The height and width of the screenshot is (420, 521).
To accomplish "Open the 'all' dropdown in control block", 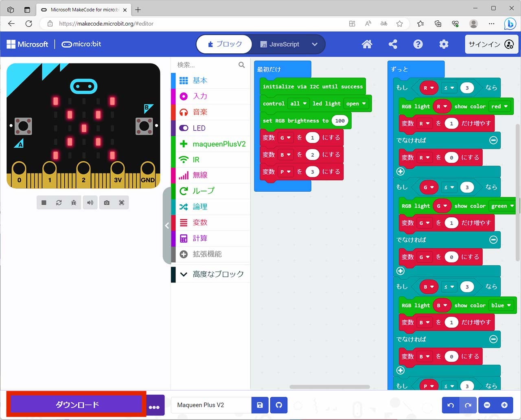I will (x=298, y=104).
